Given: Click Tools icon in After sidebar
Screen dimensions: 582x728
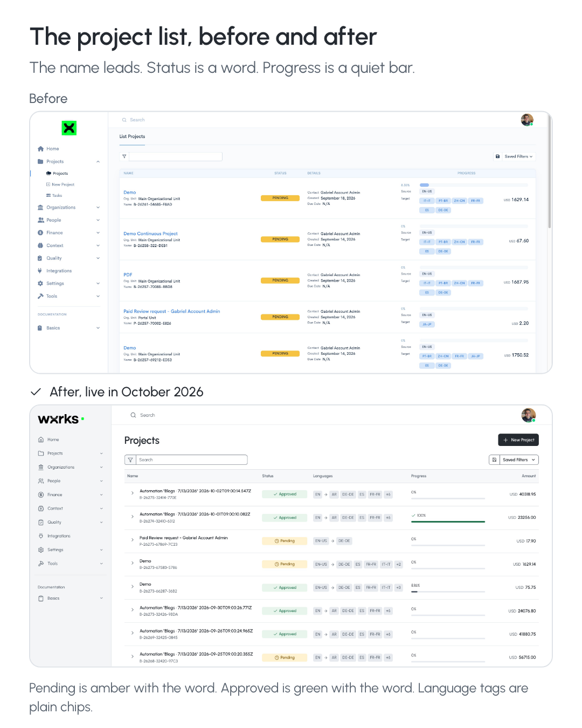Looking at the screenshot, I should pyautogui.click(x=41, y=564).
